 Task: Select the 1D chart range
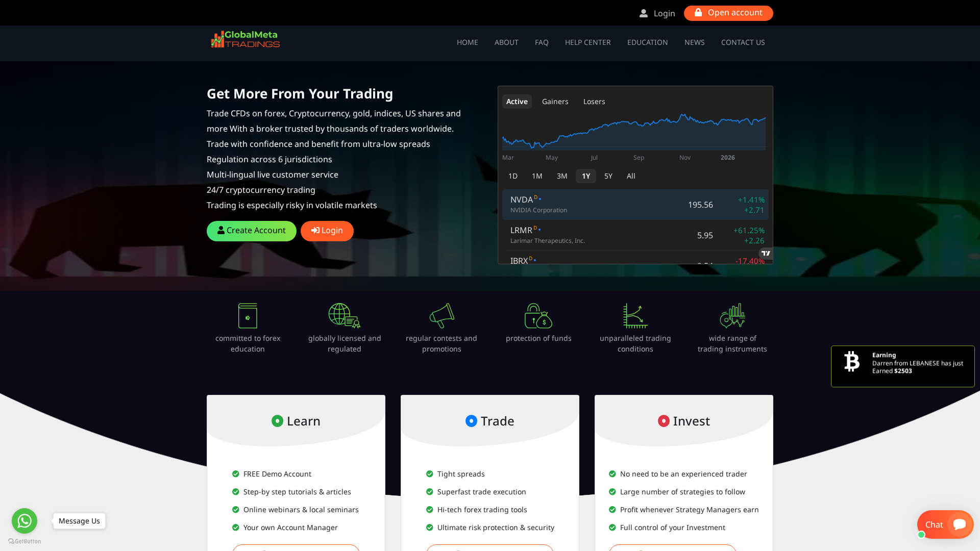[x=513, y=176]
